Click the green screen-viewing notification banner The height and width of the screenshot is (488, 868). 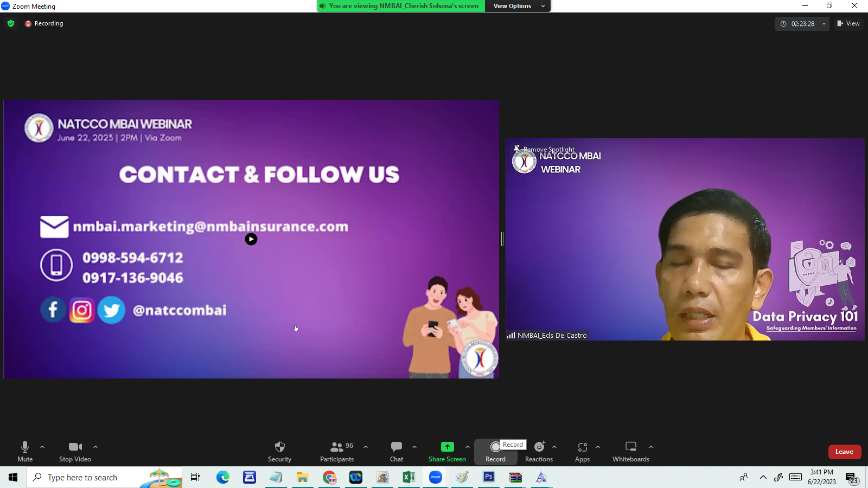pyautogui.click(x=401, y=6)
